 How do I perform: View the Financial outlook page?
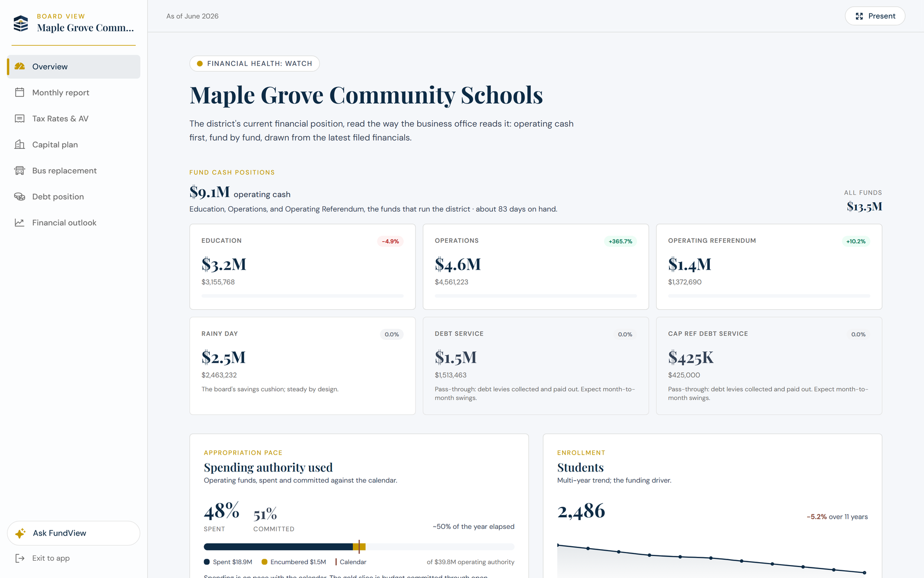pyautogui.click(x=74, y=223)
